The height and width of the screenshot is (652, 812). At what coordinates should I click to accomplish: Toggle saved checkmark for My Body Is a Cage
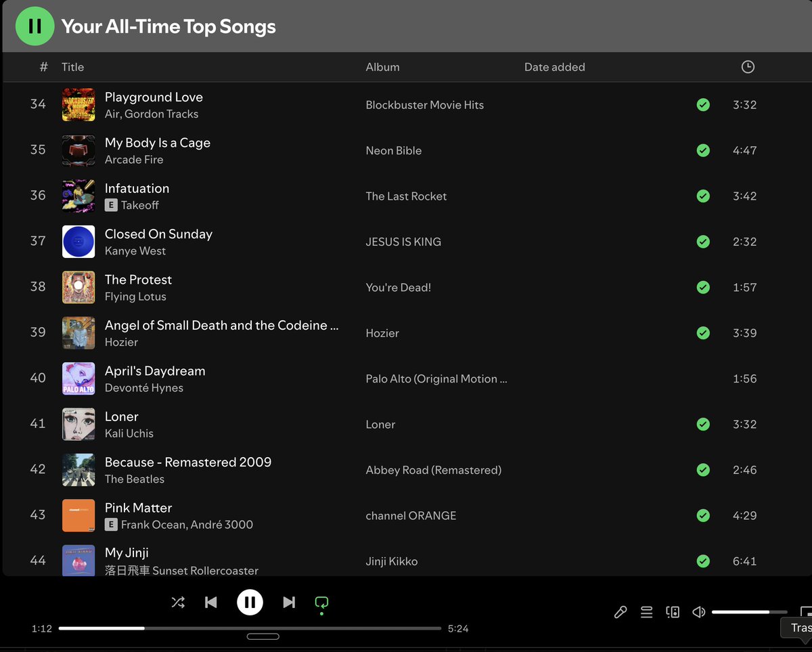[704, 150]
